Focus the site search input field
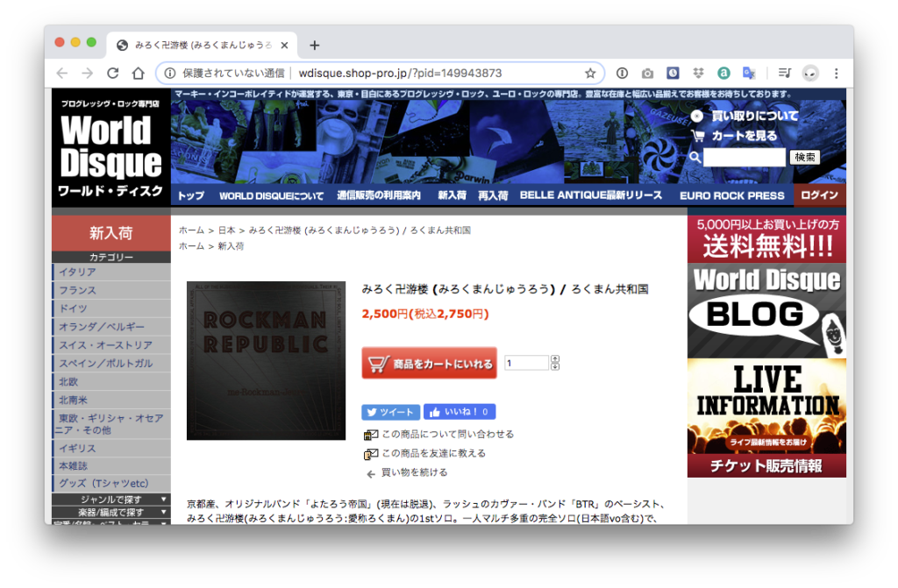The image size is (898, 588). [x=745, y=158]
